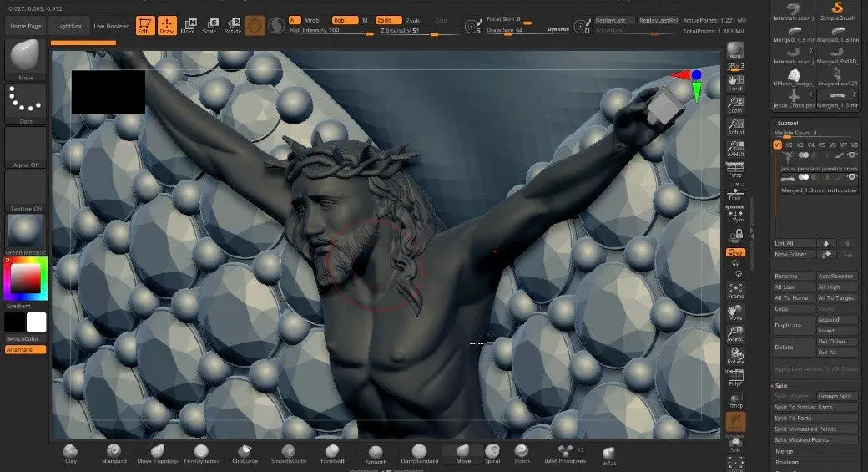Select the Spiral brush
Image resolution: width=868 pixels, height=472 pixels.
pyautogui.click(x=492, y=454)
